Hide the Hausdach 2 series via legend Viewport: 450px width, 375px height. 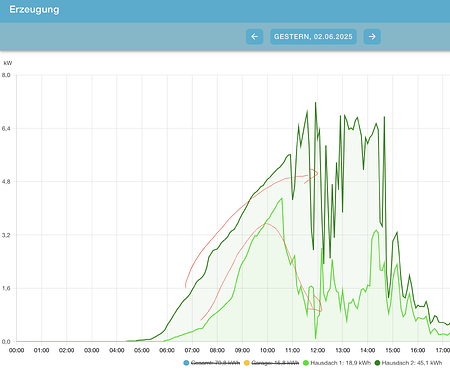408,363
